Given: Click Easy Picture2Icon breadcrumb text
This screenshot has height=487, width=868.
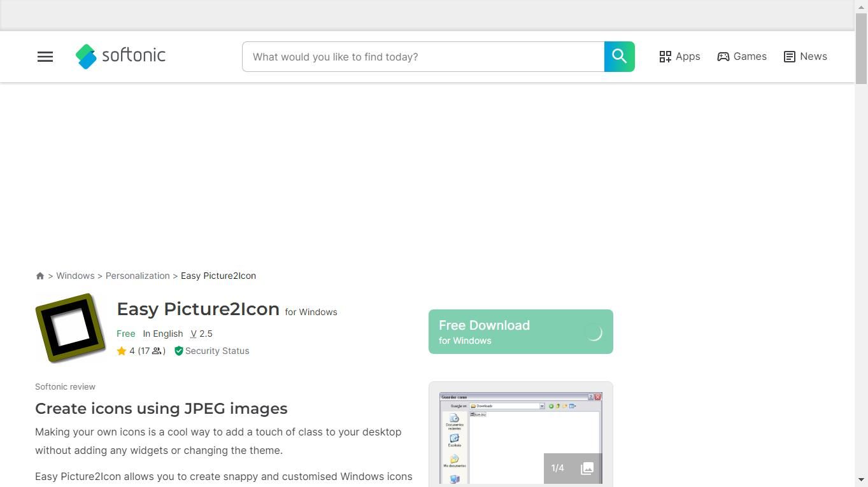Looking at the screenshot, I should pyautogui.click(x=218, y=276).
